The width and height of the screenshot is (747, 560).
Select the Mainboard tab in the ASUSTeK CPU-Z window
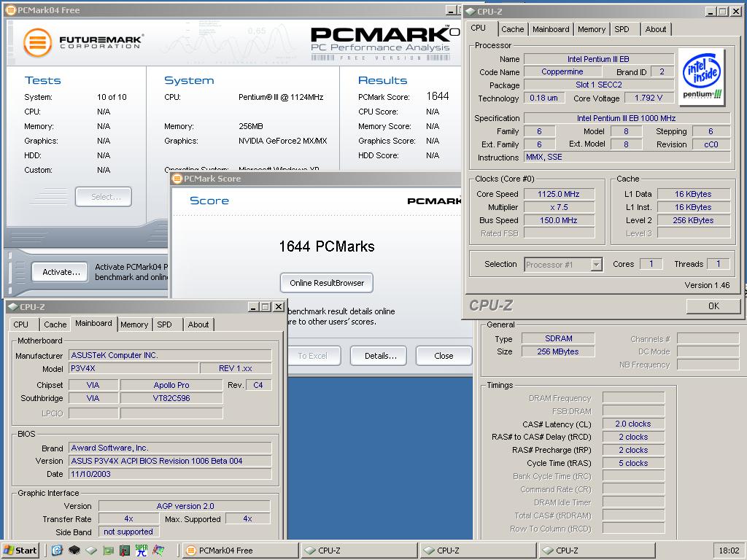tap(93, 323)
